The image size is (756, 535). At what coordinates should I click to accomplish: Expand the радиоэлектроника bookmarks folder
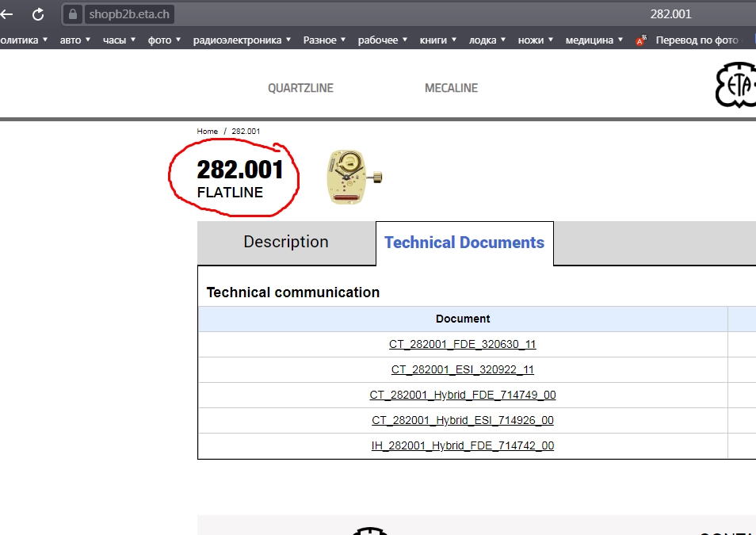coord(242,40)
